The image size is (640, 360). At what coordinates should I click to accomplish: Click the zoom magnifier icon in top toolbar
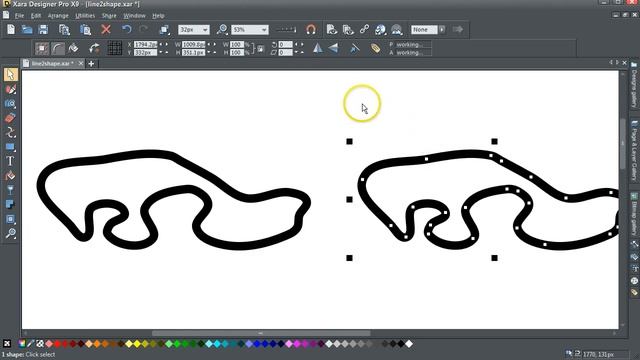pos(222,29)
